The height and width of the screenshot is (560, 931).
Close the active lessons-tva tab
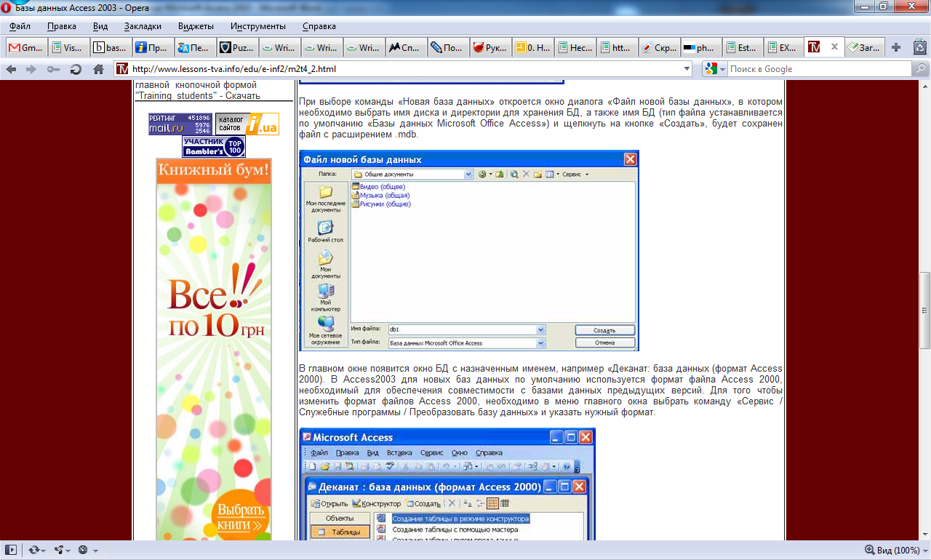click(834, 47)
